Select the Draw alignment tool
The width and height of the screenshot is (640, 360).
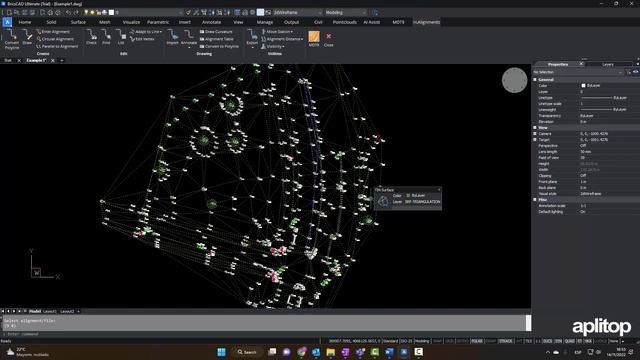27,38
